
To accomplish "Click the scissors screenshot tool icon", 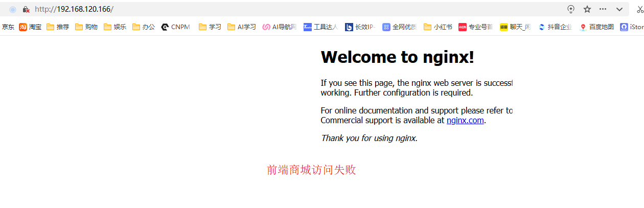I will 640,9.
